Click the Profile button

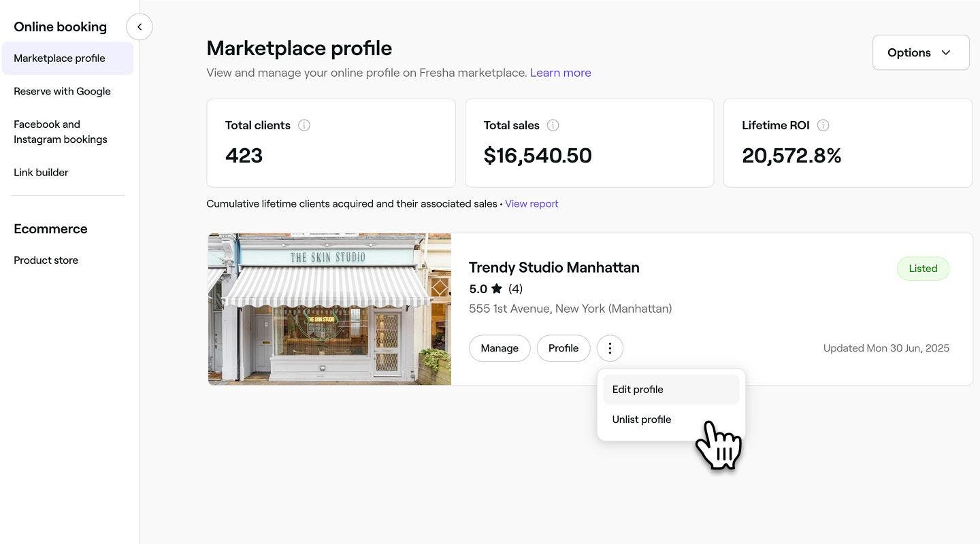pos(563,348)
